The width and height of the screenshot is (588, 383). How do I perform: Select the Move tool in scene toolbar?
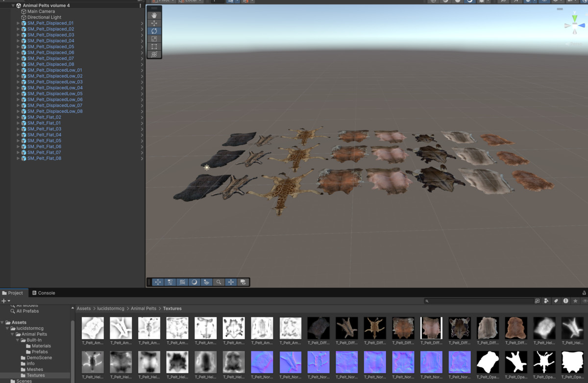pos(154,23)
